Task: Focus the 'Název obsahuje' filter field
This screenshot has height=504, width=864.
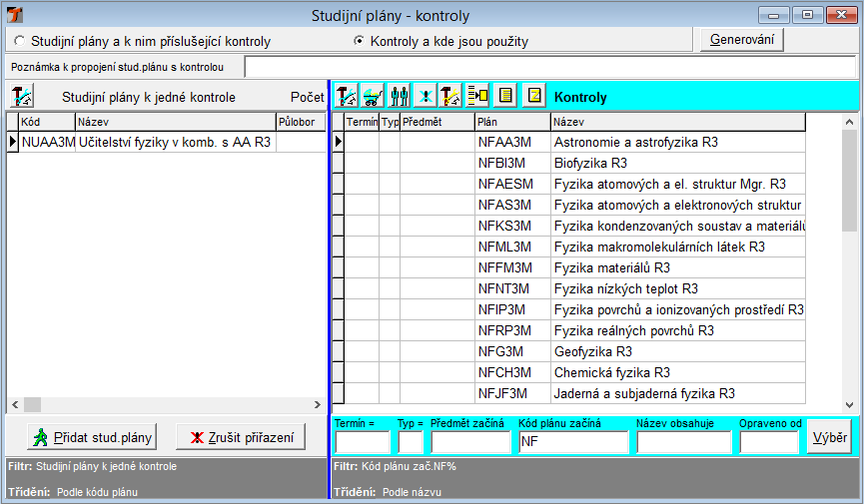Action: 683,443
